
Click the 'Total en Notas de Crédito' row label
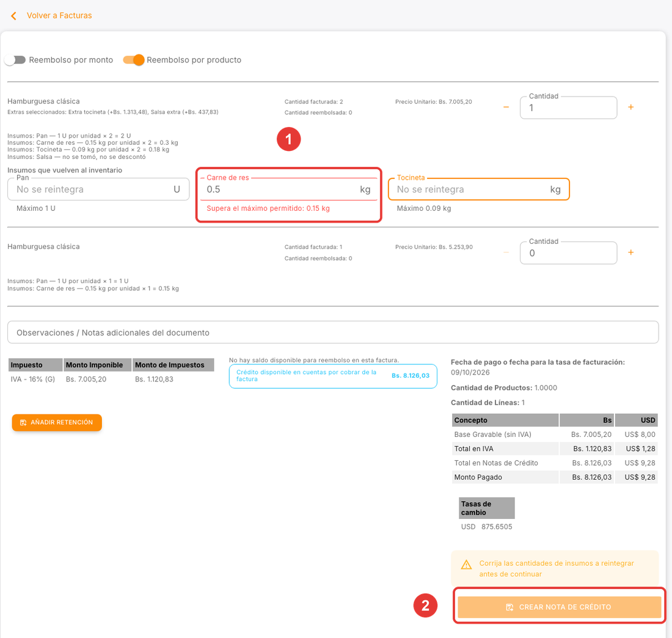[x=496, y=463]
